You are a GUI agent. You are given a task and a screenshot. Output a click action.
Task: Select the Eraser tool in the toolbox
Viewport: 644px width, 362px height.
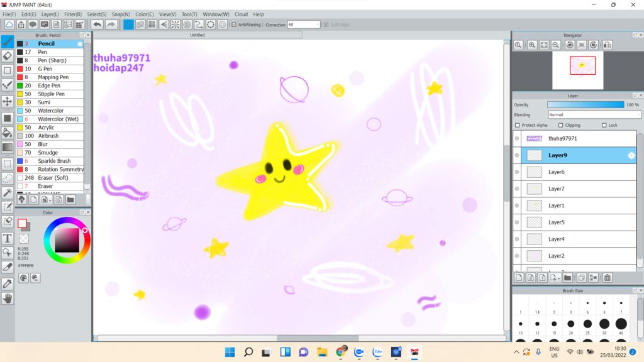coord(8,55)
